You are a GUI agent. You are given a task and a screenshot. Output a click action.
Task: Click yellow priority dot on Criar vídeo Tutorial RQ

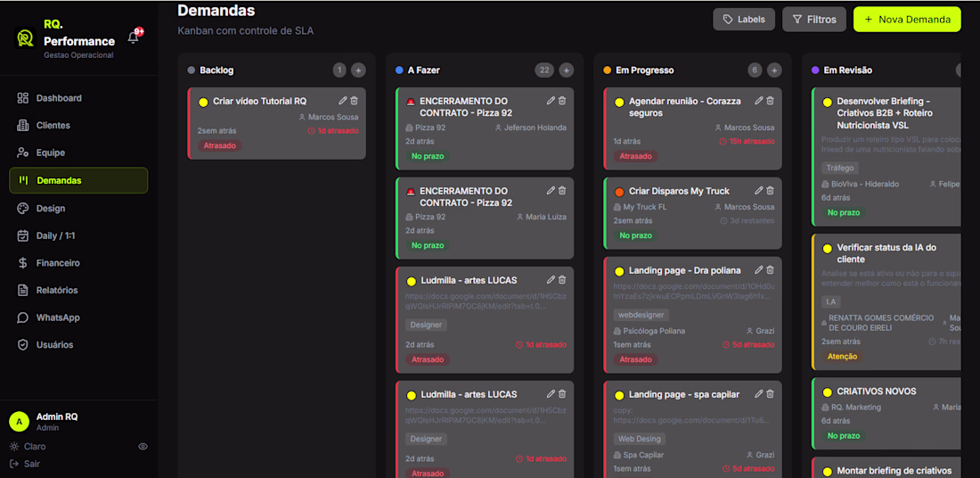click(203, 102)
